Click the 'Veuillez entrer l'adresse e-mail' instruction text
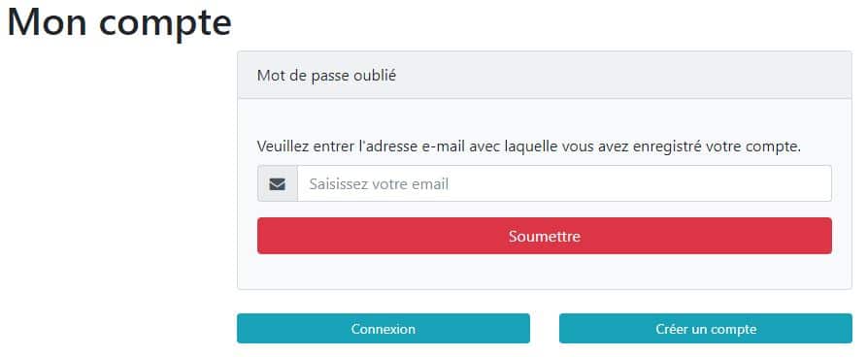 coord(529,146)
